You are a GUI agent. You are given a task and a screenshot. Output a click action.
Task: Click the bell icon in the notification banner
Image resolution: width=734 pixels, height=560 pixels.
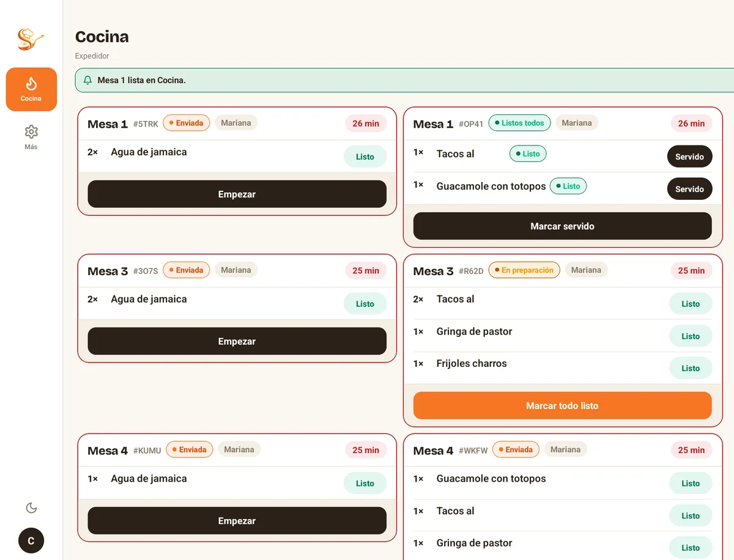[87, 80]
